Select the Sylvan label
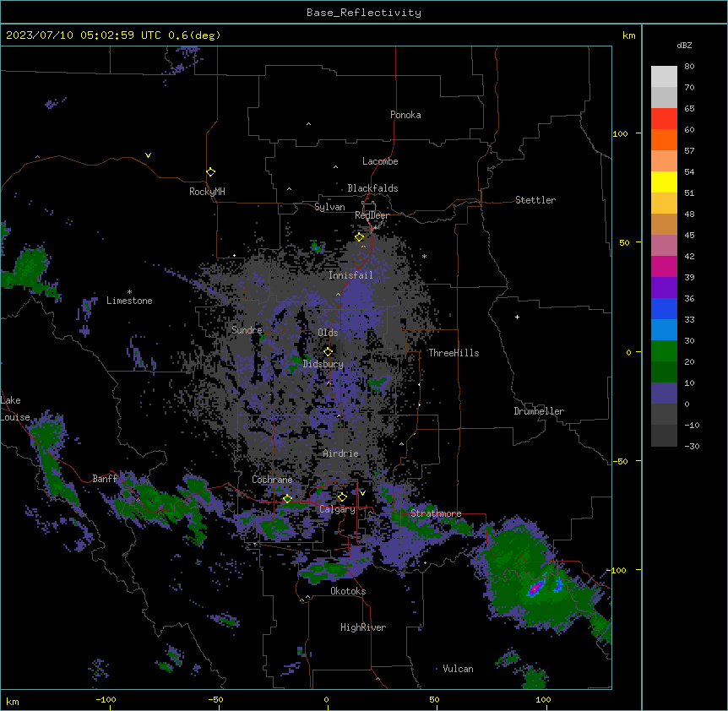The width and height of the screenshot is (728, 711). pyautogui.click(x=329, y=207)
